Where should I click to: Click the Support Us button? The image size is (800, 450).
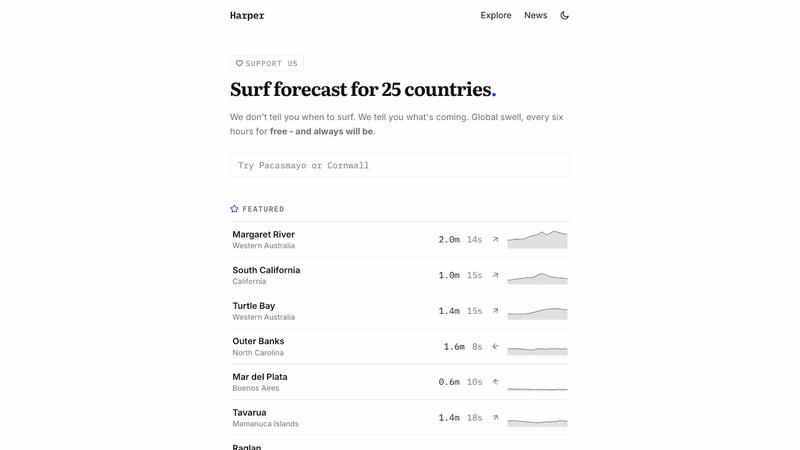tap(267, 63)
